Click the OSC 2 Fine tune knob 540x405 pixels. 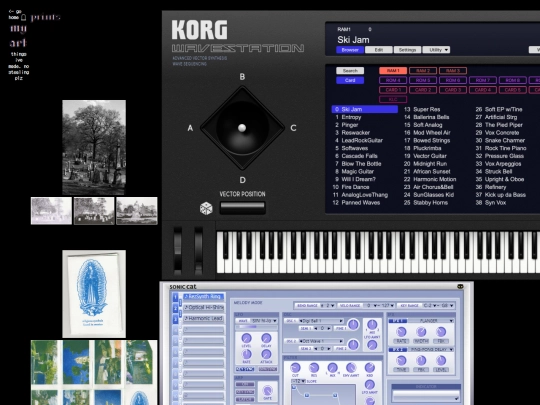(x=353, y=344)
